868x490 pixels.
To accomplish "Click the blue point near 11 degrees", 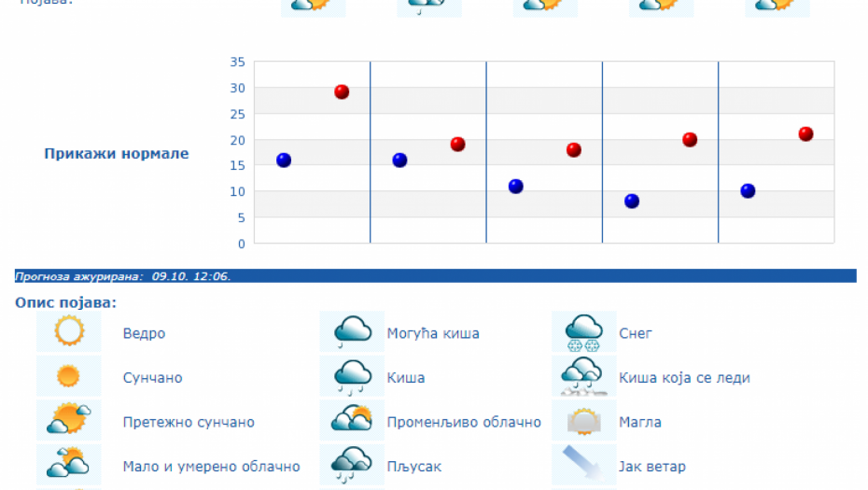I will pyautogui.click(x=516, y=187).
